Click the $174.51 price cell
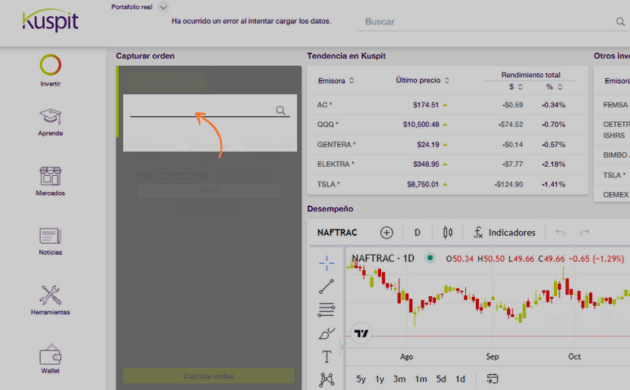 pos(425,105)
